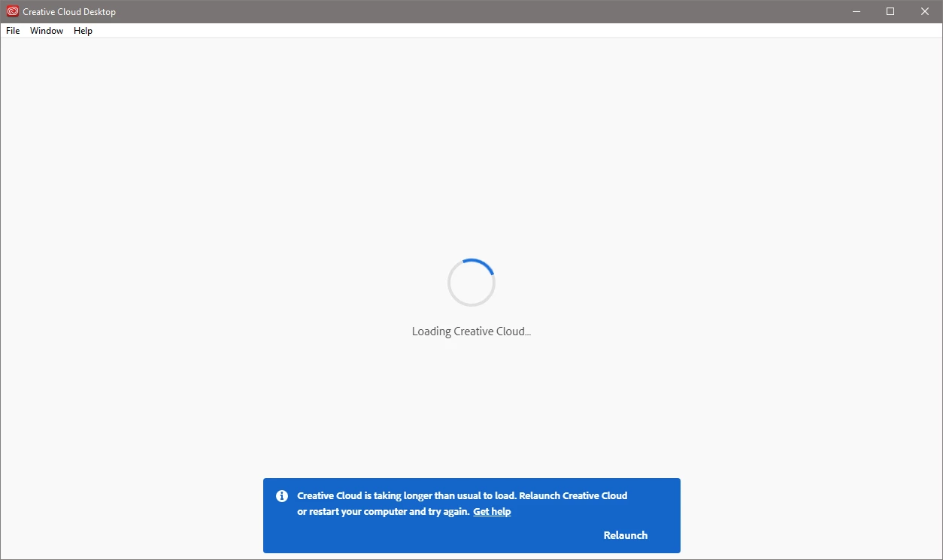Follow the Get help link
Viewport: 943px width, 560px height.
coord(492,512)
